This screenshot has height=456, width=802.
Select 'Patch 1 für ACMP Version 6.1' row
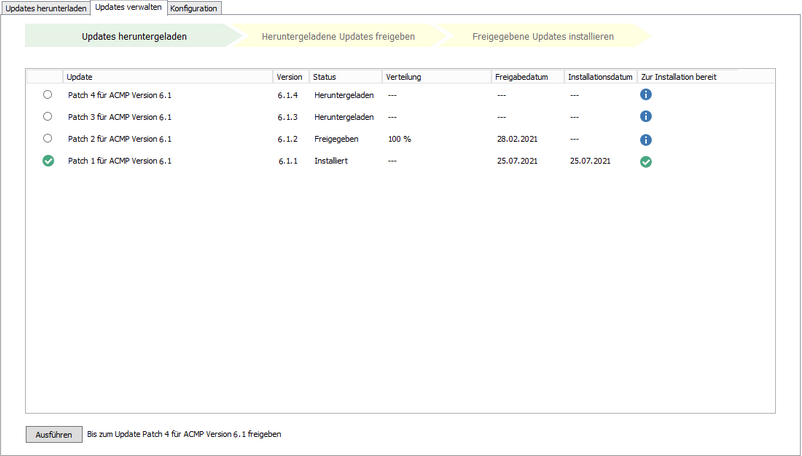pyautogui.click(x=400, y=161)
